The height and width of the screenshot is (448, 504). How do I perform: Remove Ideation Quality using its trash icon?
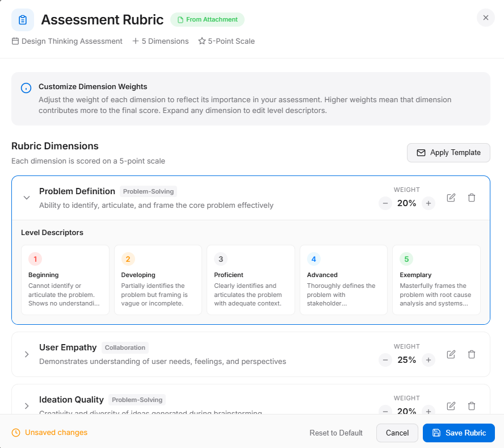point(472,405)
